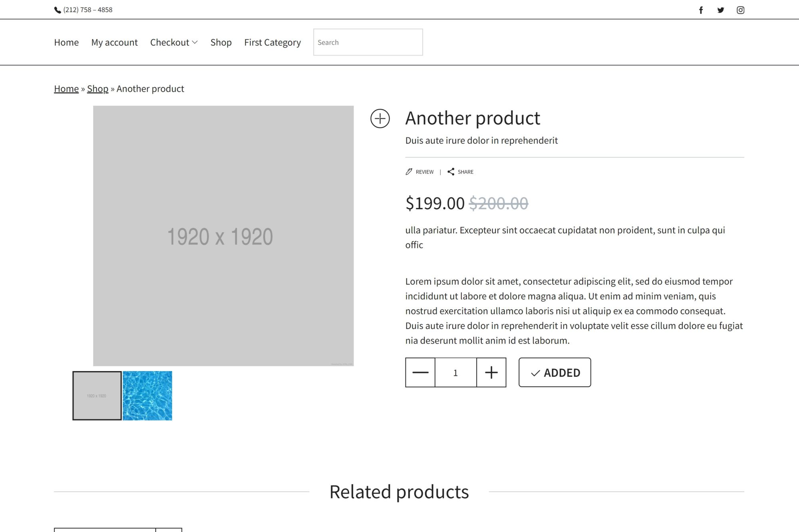Click the phone number (212) 758 – 4858
The image size is (799, 532).
click(x=88, y=10)
